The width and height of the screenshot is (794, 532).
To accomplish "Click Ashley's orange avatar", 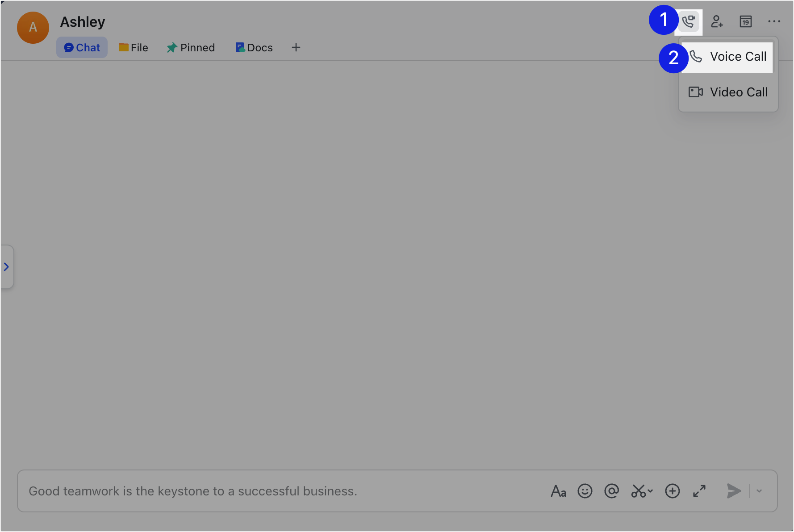I will [33, 28].
